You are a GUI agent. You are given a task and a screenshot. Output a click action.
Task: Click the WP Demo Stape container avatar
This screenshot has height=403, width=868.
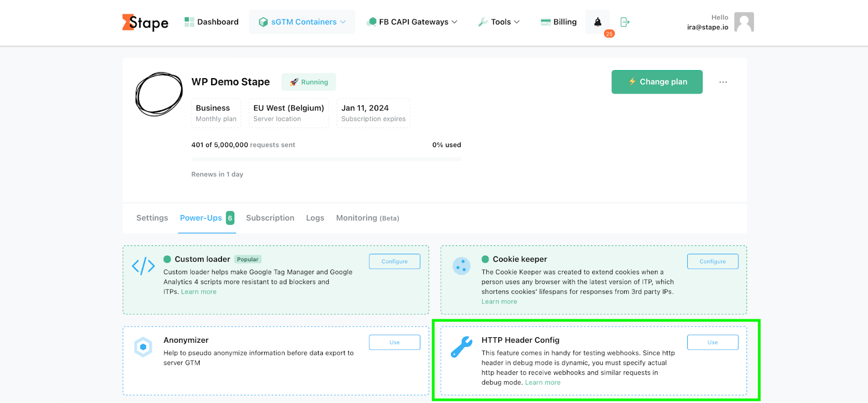coord(159,94)
